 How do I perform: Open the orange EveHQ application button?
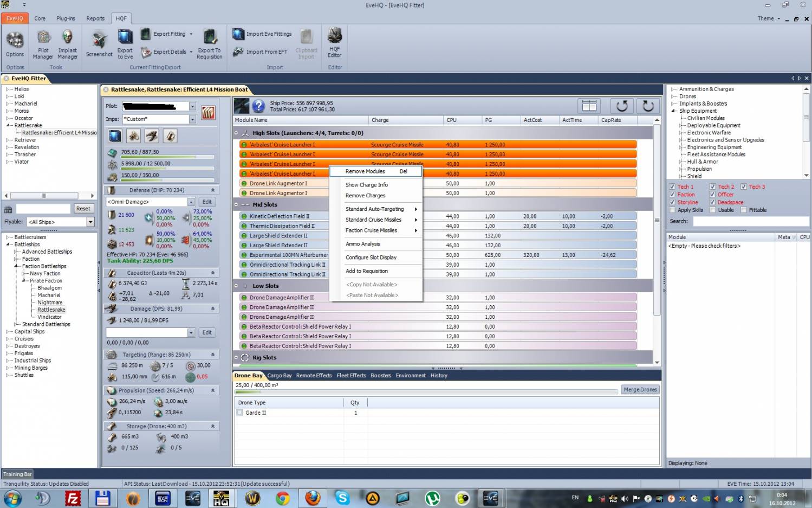pyautogui.click(x=15, y=18)
